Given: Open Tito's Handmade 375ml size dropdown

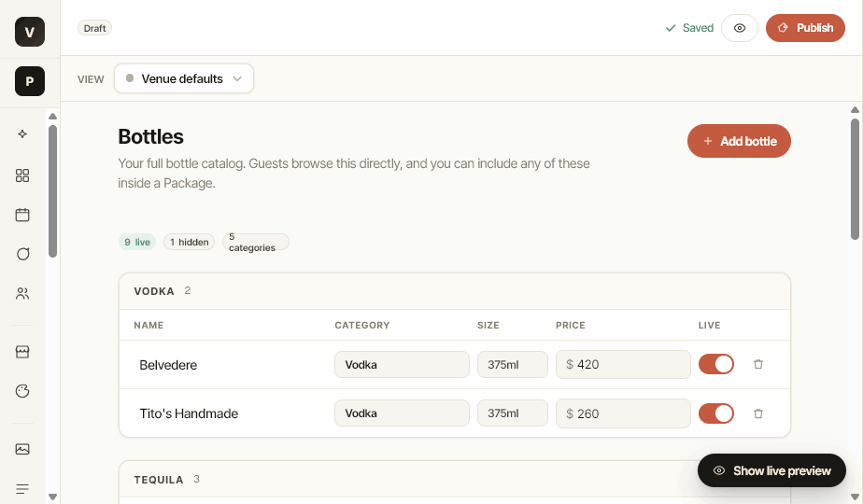Looking at the screenshot, I should (513, 413).
